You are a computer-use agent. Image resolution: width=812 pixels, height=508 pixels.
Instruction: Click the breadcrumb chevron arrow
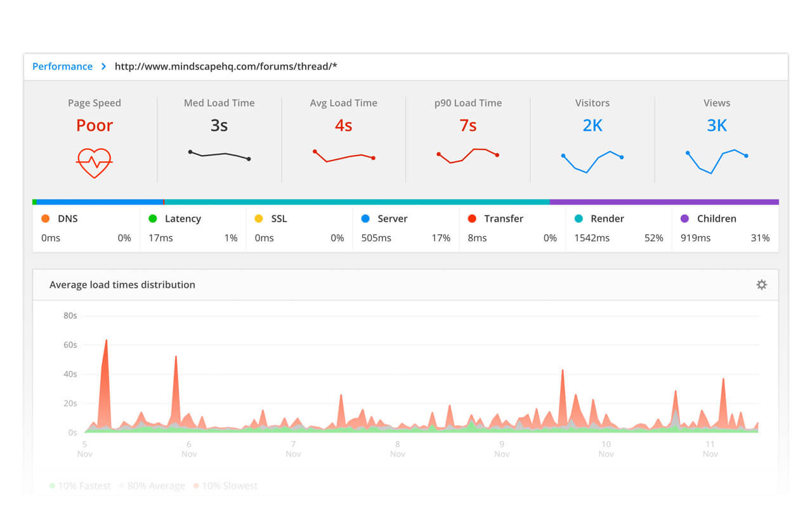pyautogui.click(x=103, y=66)
